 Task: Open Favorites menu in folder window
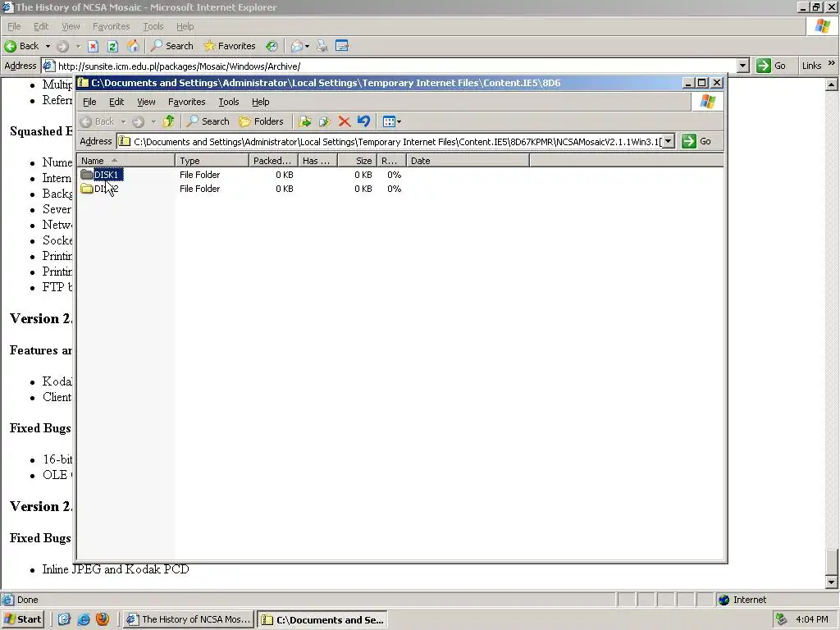[186, 102]
